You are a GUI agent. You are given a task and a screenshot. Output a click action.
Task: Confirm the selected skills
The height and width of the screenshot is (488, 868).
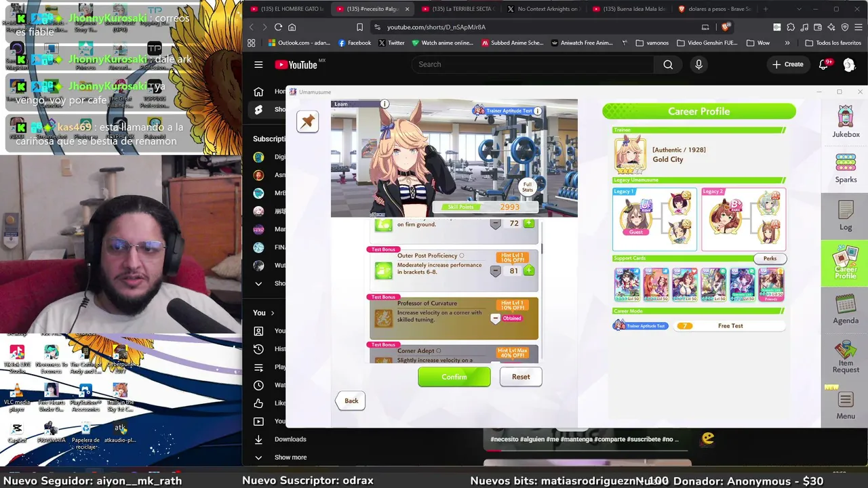coord(454,377)
